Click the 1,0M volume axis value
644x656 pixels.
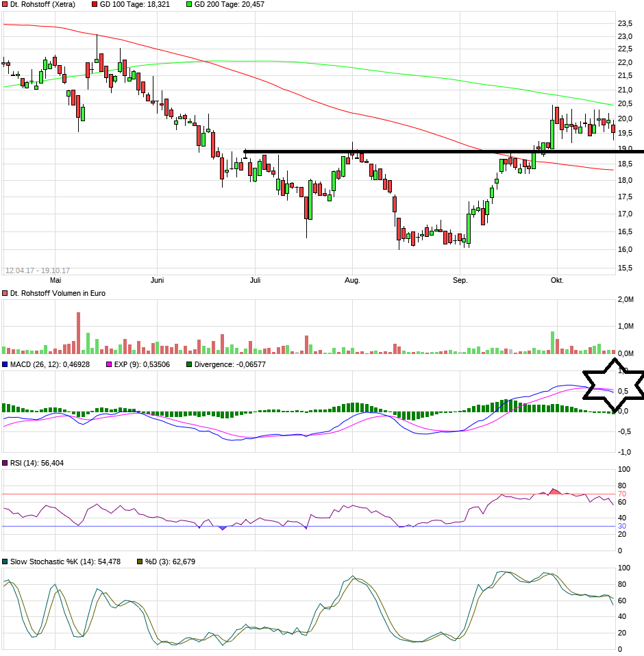(626, 327)
